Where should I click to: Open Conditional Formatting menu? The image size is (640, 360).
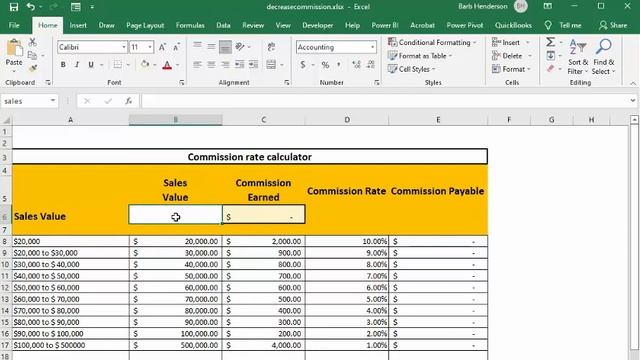[432, 42]
